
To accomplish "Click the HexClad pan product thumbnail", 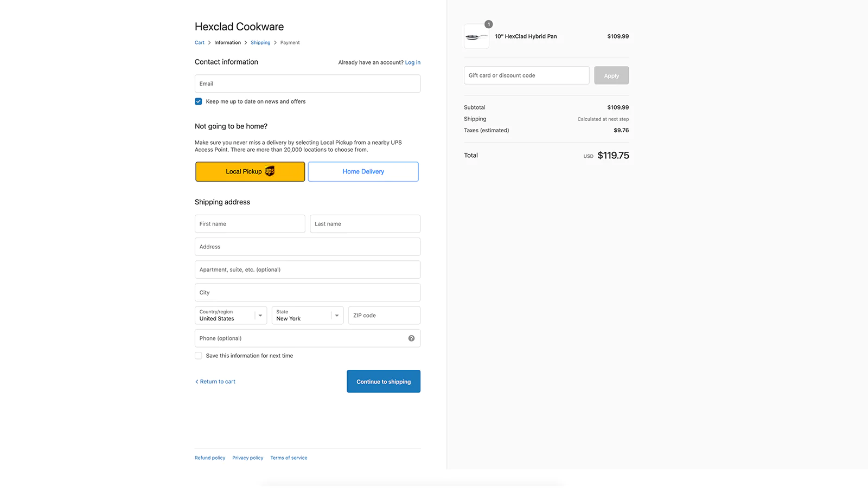I will [x=476, y=37].
